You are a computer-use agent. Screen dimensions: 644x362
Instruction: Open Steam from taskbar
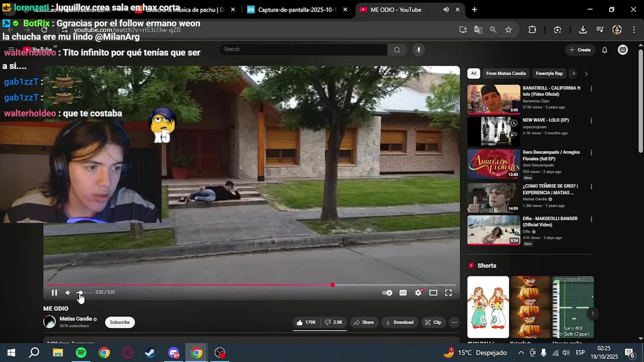(150, 353)
